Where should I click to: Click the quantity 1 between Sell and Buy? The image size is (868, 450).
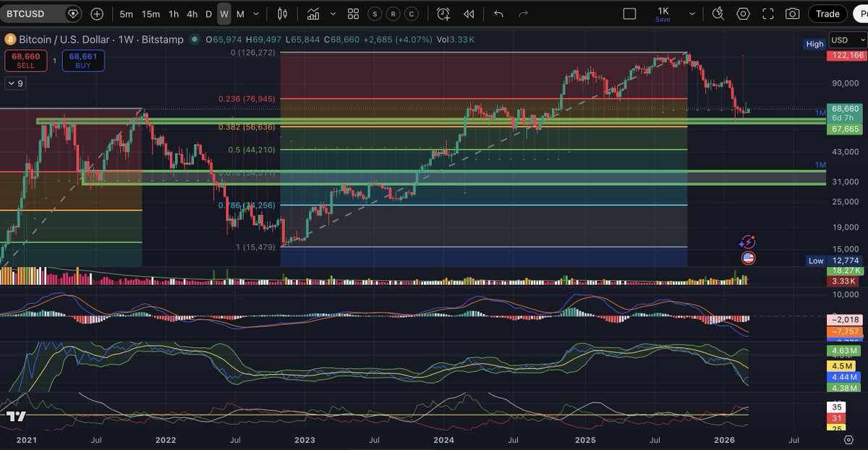point(54,60)
